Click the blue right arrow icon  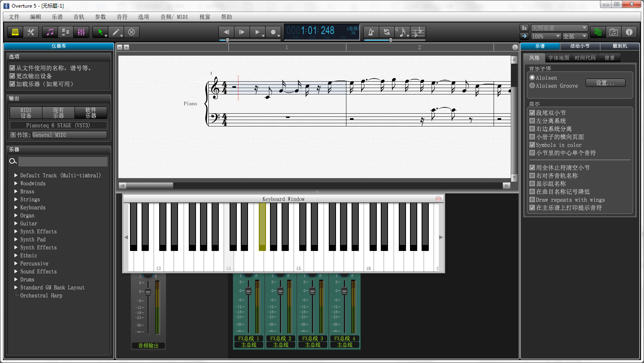click(x=524, y=36)
